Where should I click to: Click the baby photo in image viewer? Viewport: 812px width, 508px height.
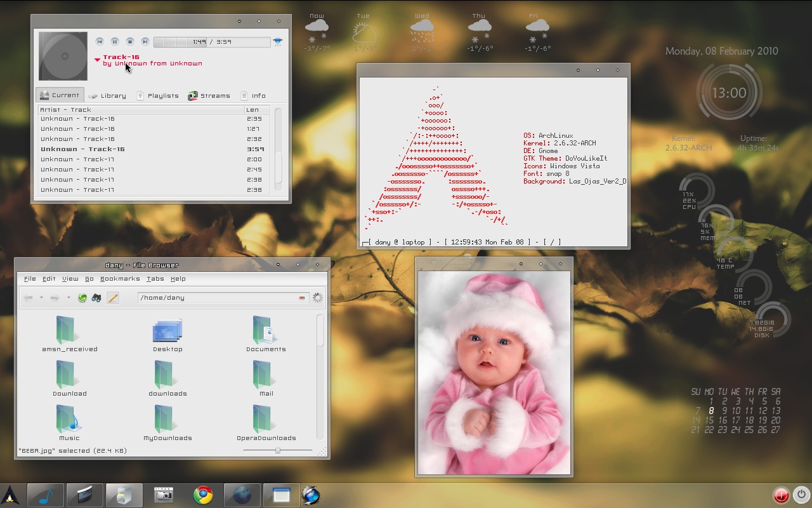click(494, 373)
